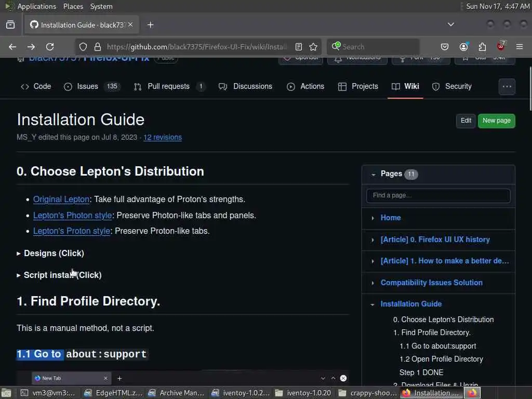
Task: Jump to 1.1 Go to about:support
Action: pos(437,346)
